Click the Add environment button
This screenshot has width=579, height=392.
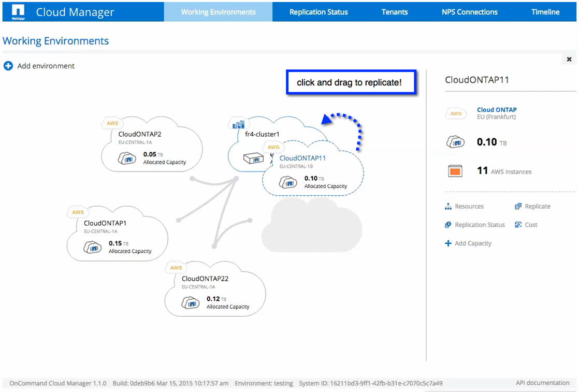click(38, 66)
